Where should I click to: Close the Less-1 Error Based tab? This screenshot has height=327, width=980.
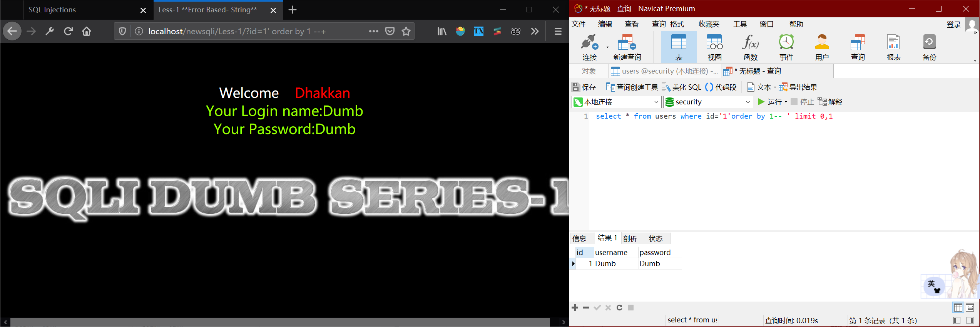point(273,10)
